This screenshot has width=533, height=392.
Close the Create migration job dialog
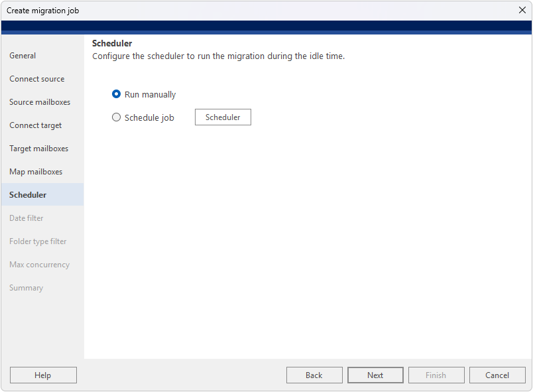[522, 10]
